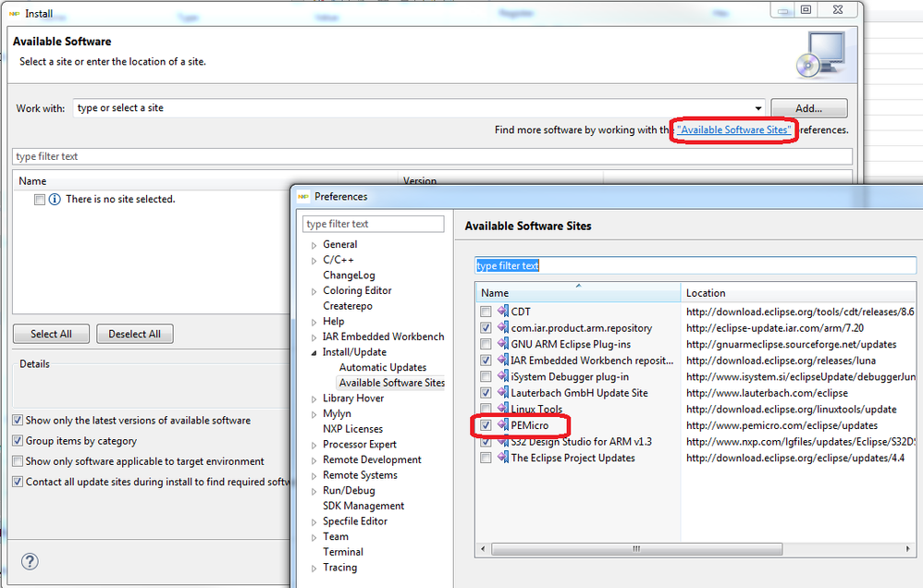This screenshot has width=923, height=588.
Task: Click the com.iar.product.arm.repository site icon
Action: click(503, 327)
